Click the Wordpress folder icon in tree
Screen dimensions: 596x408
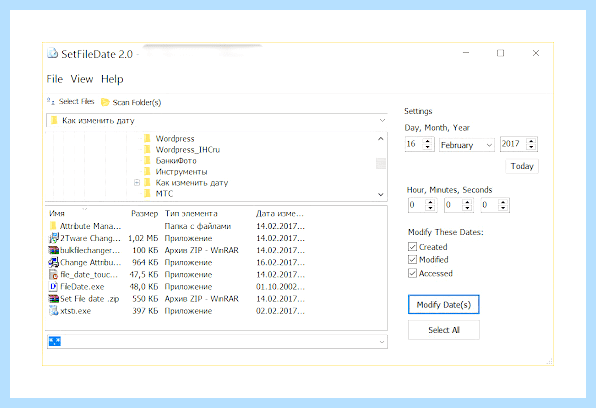pos(147,138)
